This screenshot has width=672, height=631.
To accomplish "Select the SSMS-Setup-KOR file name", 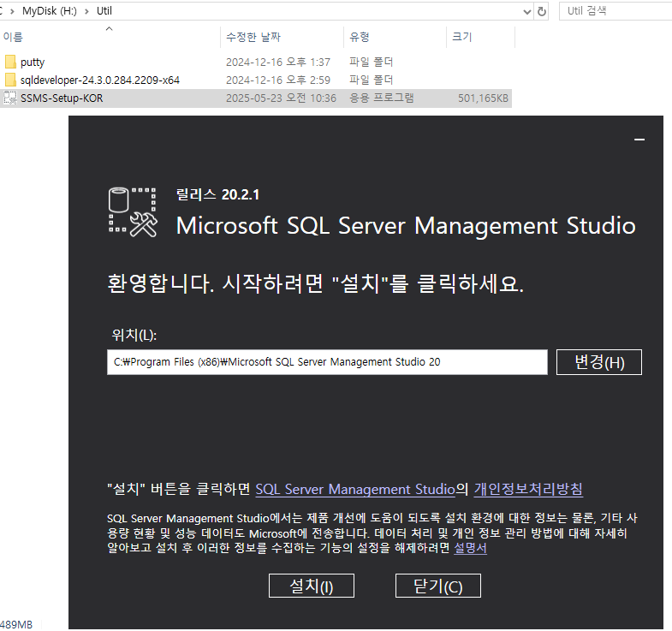I will click(x=62, y=98).
